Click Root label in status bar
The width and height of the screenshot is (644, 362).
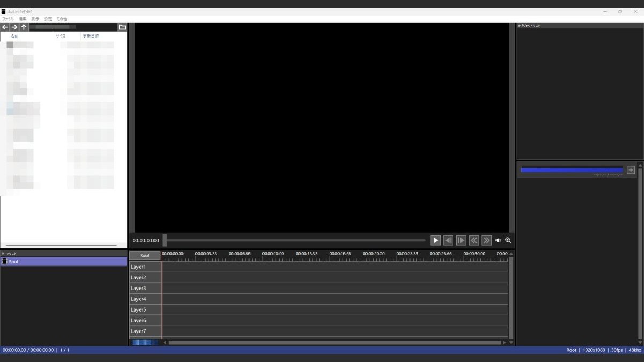click(x=572, y=350)
